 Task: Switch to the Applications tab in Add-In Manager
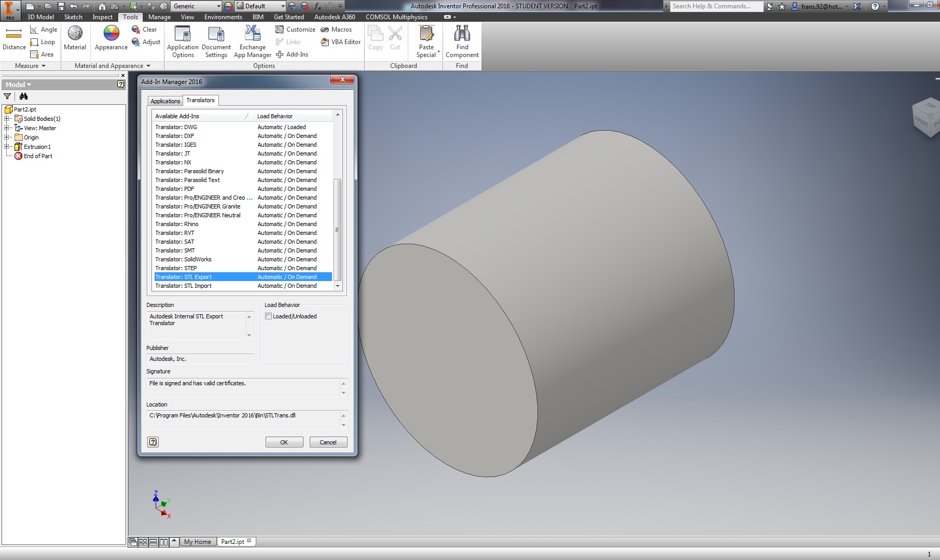(x=165, y=101)
